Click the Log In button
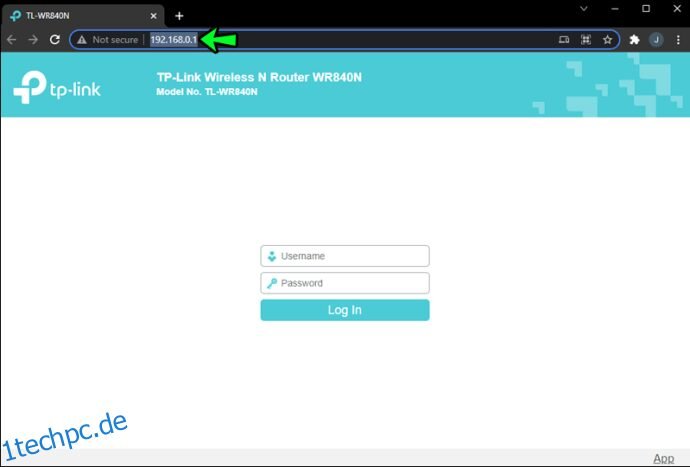Viewport: 690px width, 467px height. click(345, 310)
